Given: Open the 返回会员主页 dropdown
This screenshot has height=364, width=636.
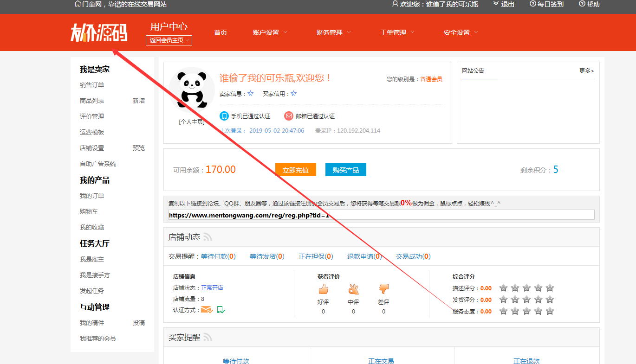Looking at the screenshot, I should [x=169, y=40].
